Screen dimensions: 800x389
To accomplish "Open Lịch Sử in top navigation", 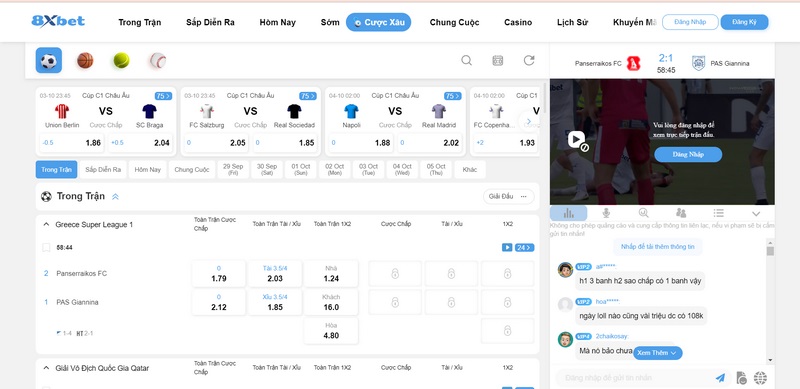I will (x=572, y=22).
